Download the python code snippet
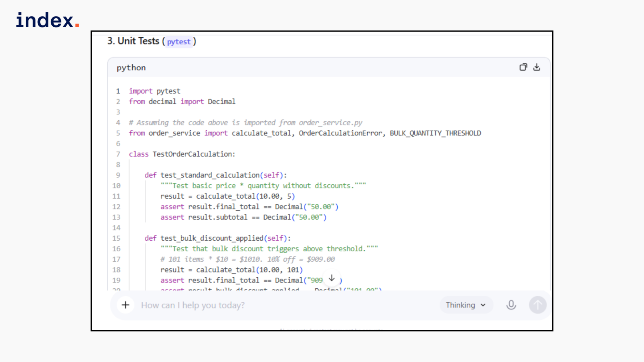 click(537, 67)
